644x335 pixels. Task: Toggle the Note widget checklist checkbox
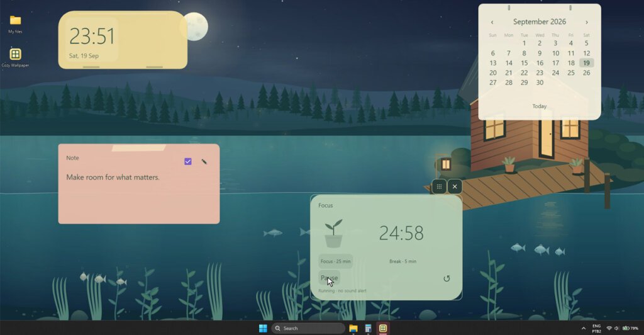[187, 162]
